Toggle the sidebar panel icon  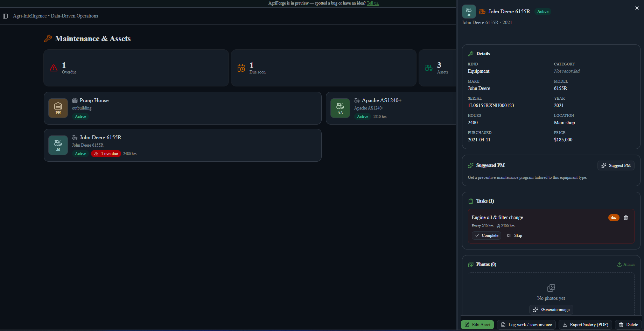pyautogui.click(x=5, y=16)
